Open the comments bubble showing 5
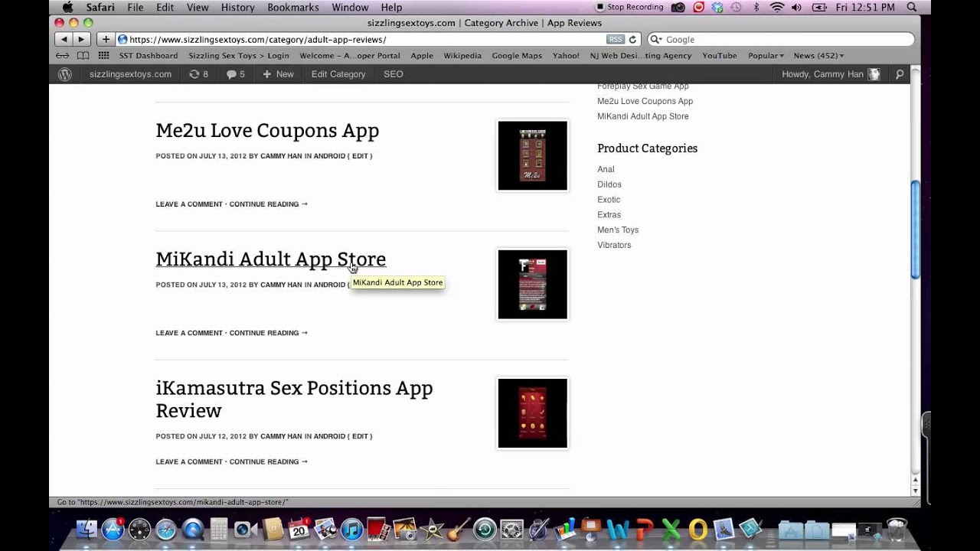 click(235, 74)
